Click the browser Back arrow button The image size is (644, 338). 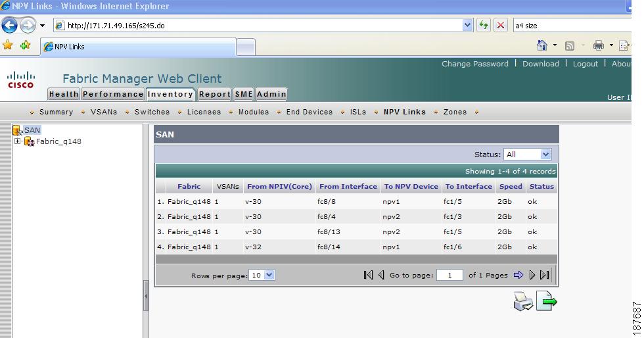[x=9, y=26]
